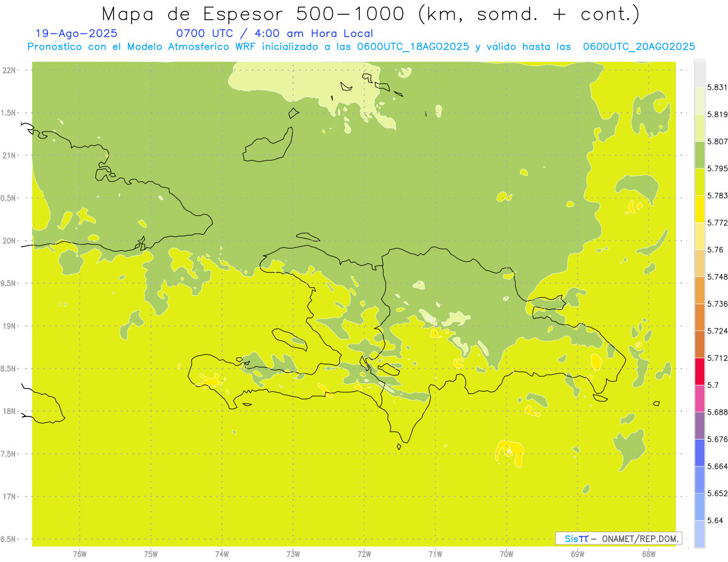Image resolution: width=728 pixels, height=562 pixels.
Task: Click the green legend swatch between 5.807 and 5.795
Action: [x=699, y=155]
